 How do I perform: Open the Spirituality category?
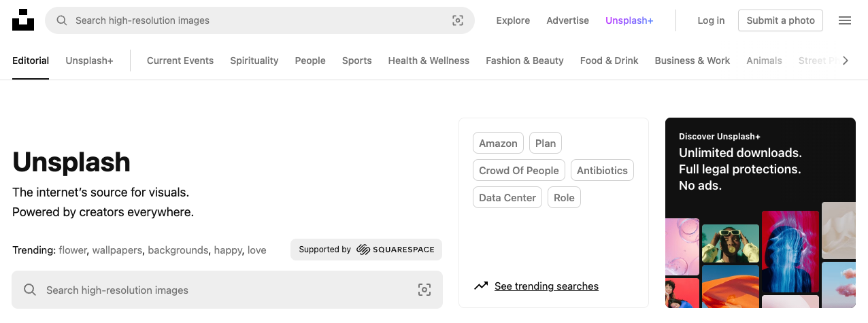point(254,61)
